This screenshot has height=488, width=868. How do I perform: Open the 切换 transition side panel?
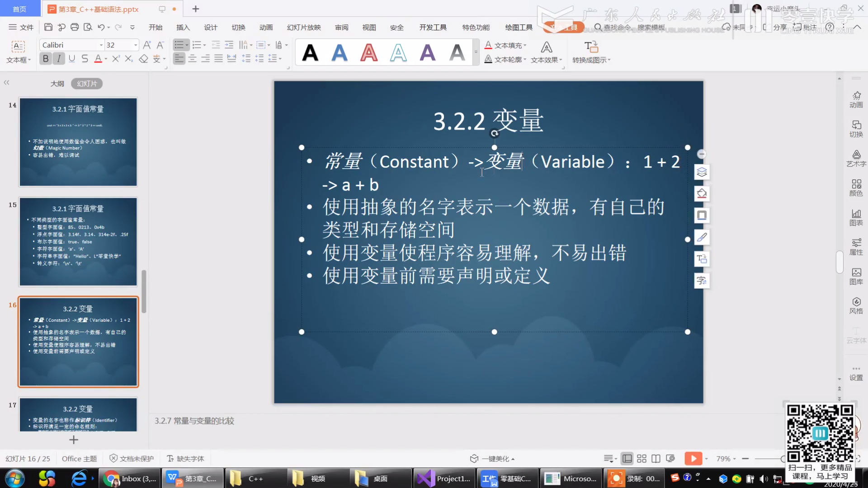tap(856, 129)
